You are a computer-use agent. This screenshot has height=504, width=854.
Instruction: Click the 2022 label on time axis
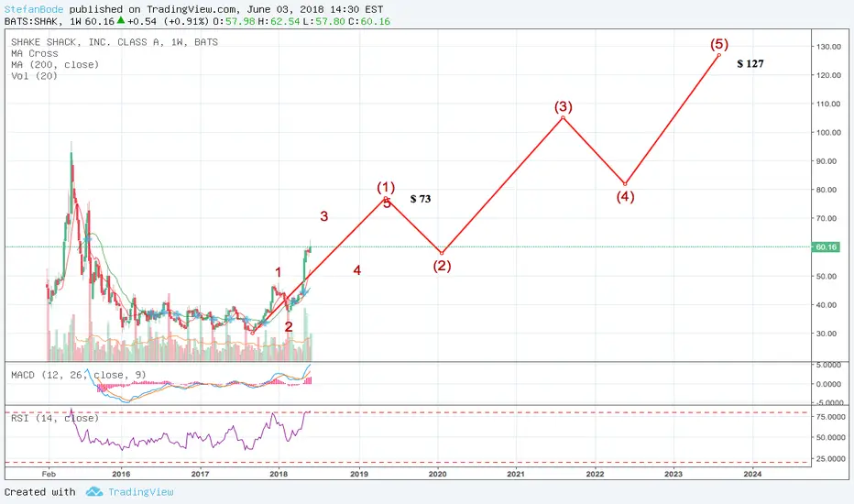coord(595,474)
